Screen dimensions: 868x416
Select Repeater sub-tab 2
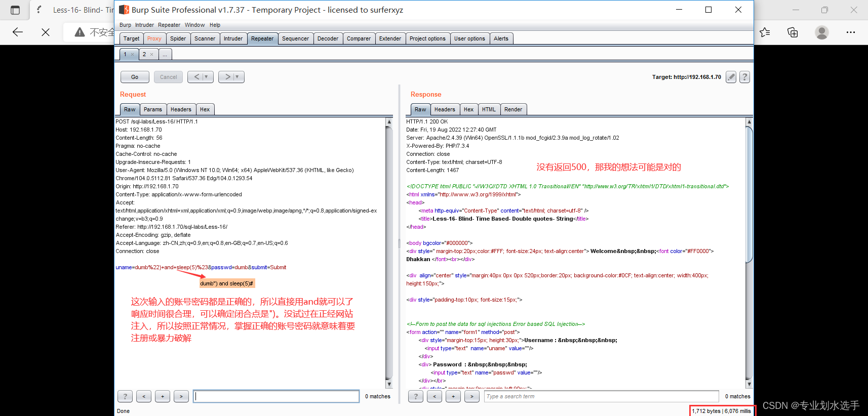(144, 54)
